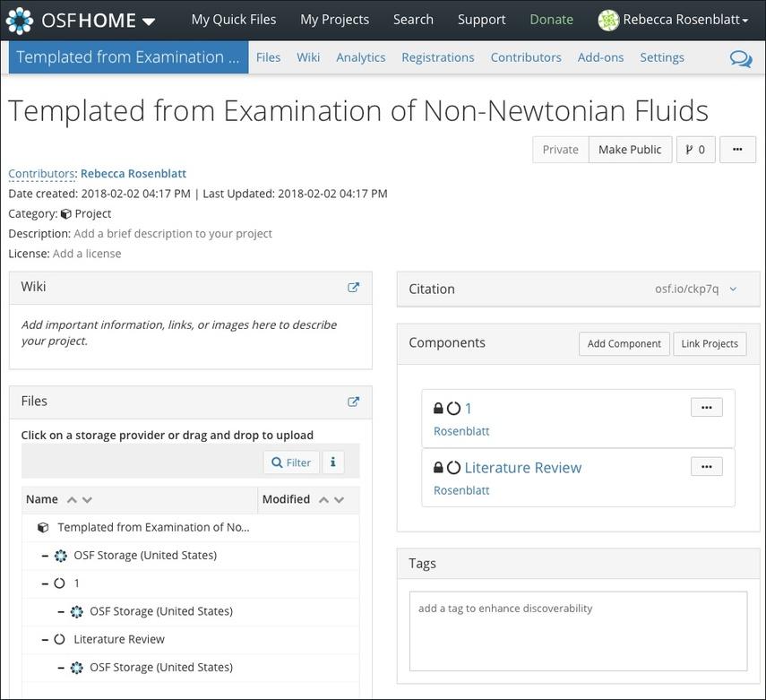
Task: Click Rebecca Rosenblatt's avatar icon
Action: pyautogui.click(x=608, y=21)
